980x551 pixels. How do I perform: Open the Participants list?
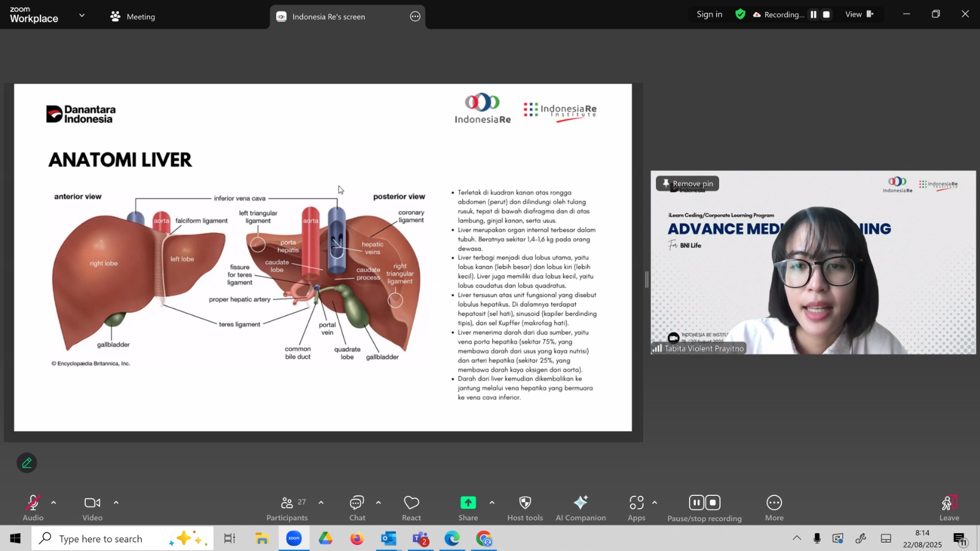pyautogui.click(x=287, y=508)
